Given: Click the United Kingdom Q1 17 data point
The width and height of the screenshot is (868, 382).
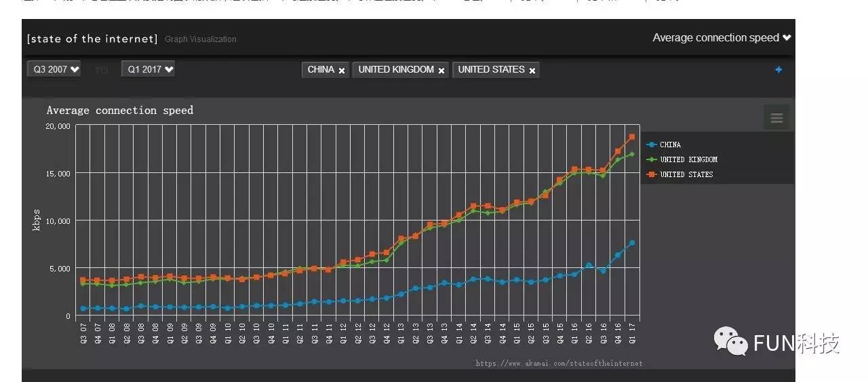Looking at the screenshot, I should coord(631,154).
